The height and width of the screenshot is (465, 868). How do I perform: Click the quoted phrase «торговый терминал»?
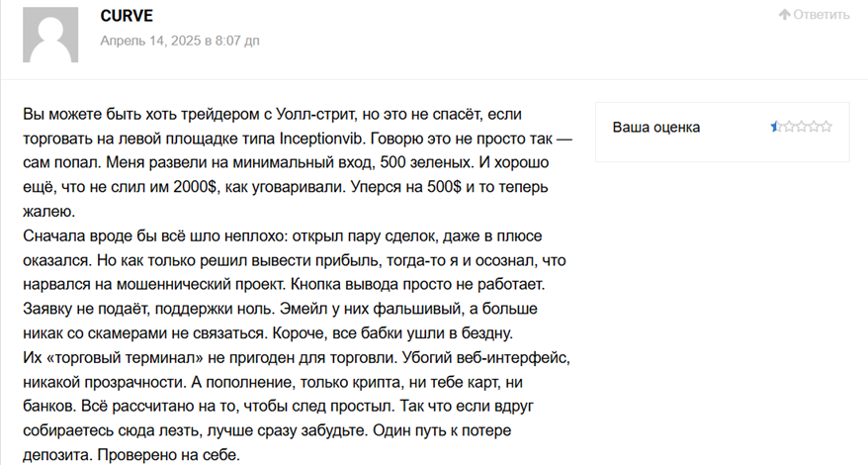coord(125,358)
